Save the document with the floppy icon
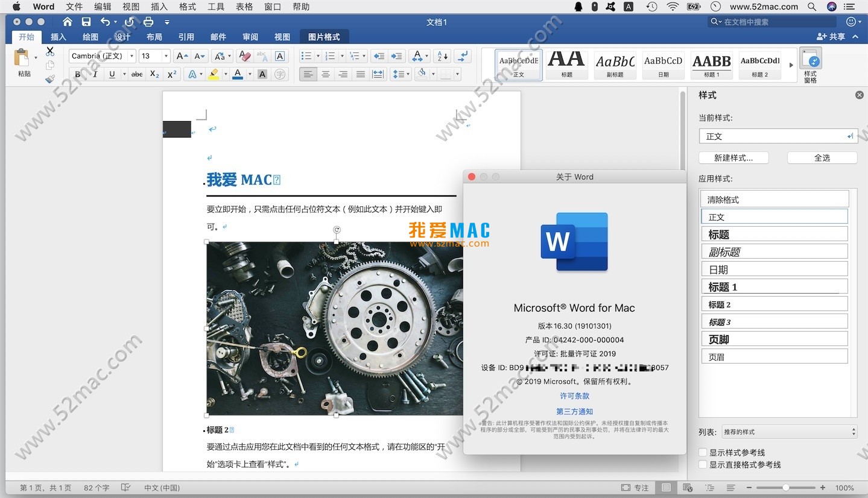 click(x=86, y=22)
